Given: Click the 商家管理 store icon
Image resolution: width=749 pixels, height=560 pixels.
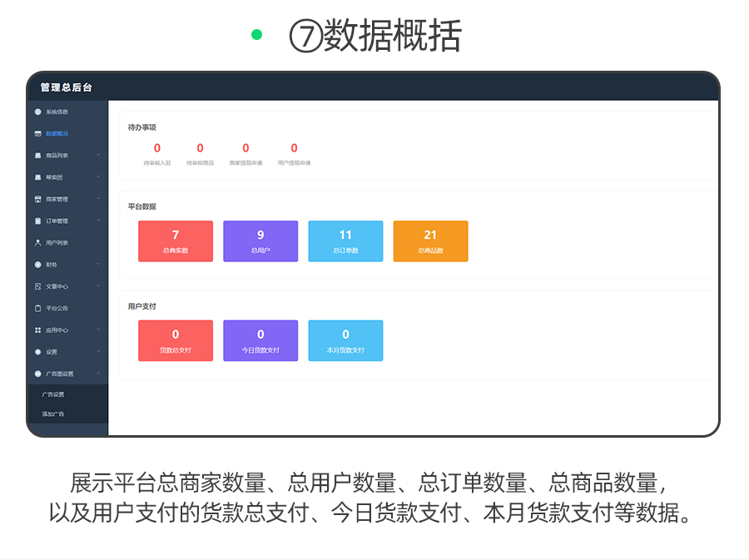Looking at the screenshot, I should [37, 199].
